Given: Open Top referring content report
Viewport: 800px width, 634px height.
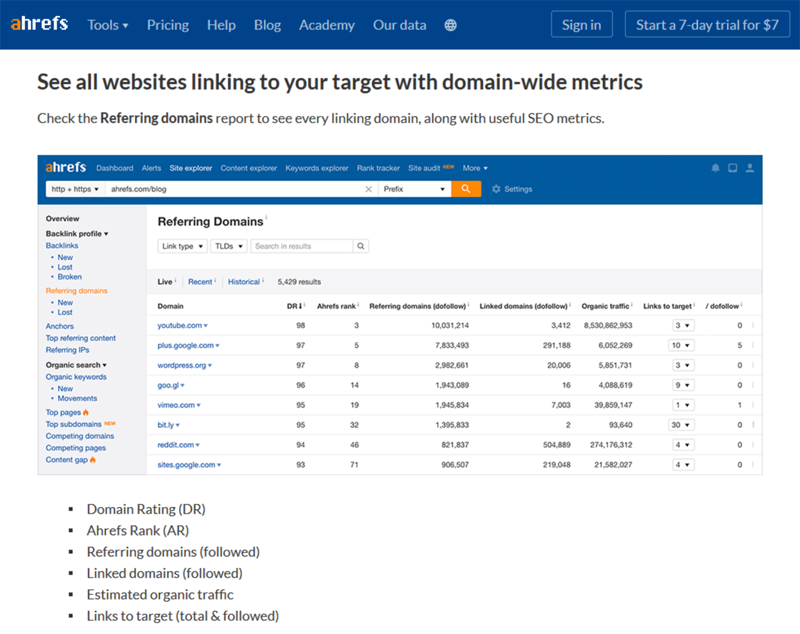Looking at the screenshot, I should 81,338.
